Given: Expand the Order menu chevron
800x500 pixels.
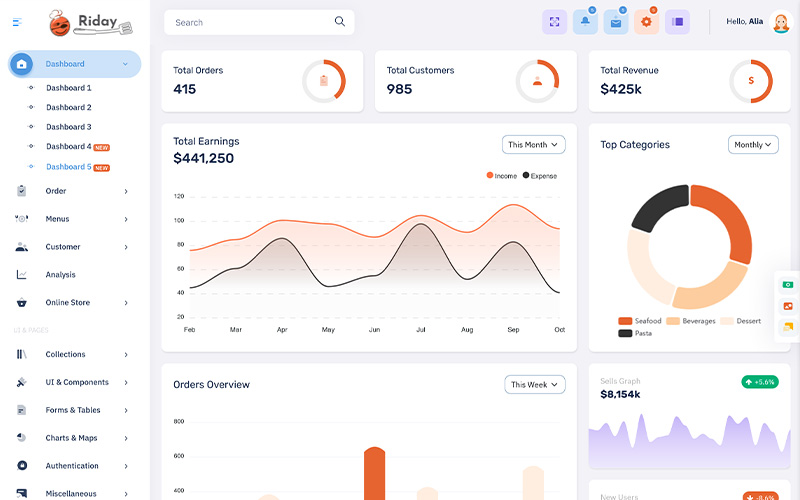Looking at the screenshot, I should pyautogui.click(x=126, y=191).
